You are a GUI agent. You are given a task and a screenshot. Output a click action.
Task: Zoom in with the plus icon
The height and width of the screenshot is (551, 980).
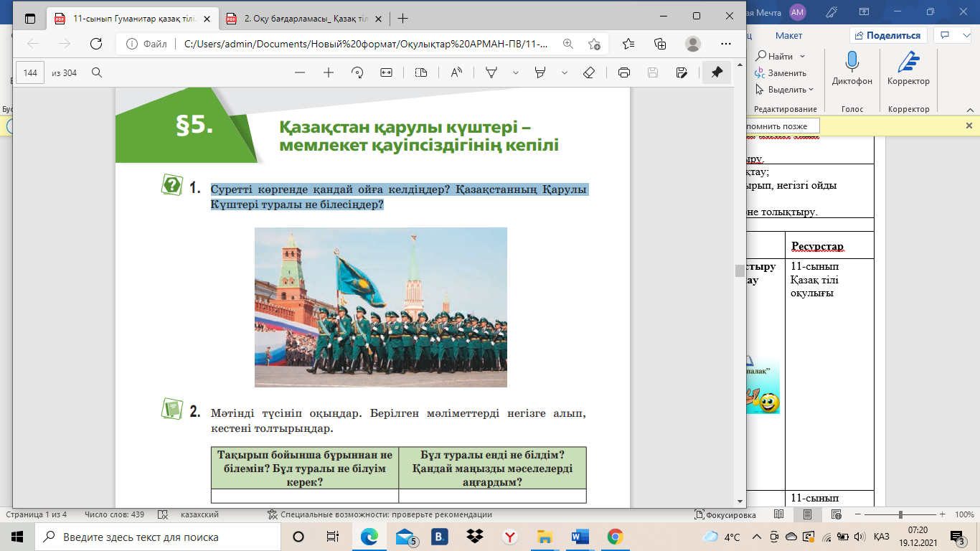pyautogui.click(x=329, y=72)
